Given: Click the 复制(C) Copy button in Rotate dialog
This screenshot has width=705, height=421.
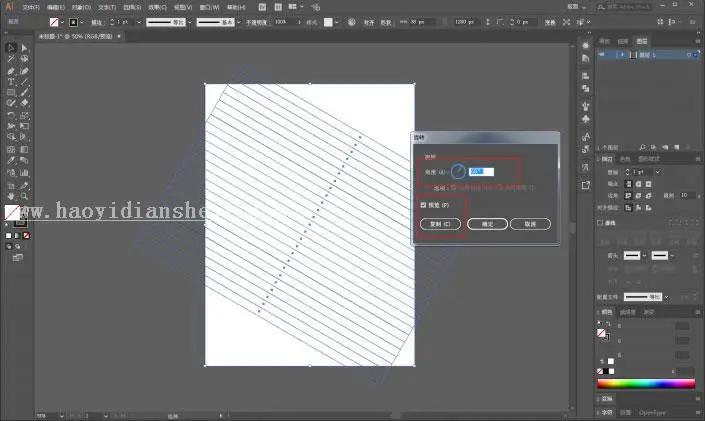Looking at the screenshot, I should coord(440,224).
